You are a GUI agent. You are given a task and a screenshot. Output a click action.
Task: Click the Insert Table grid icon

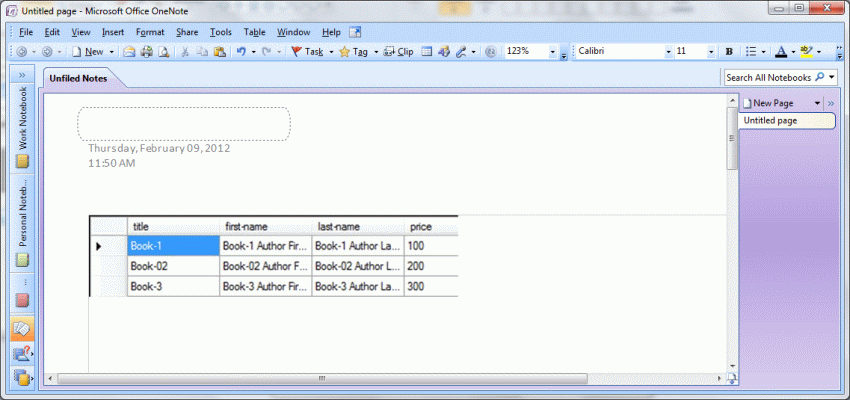[x=427, y=51]
